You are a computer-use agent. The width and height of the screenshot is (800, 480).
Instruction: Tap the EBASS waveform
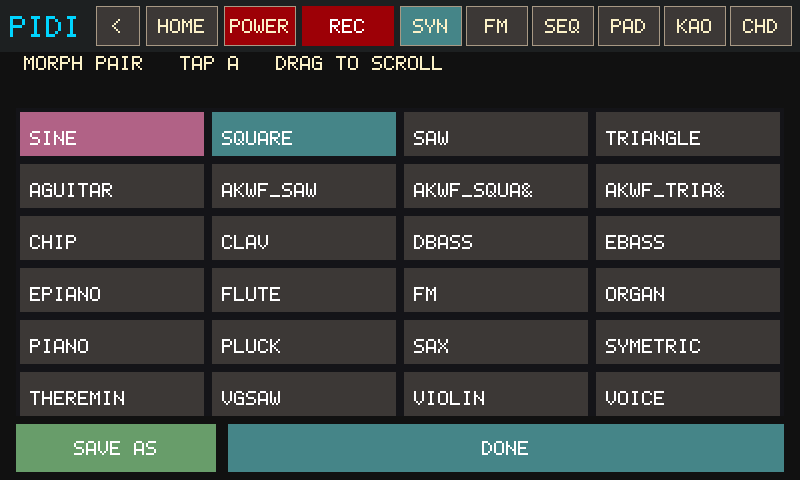pyautogui.click(x=688, y=238)
